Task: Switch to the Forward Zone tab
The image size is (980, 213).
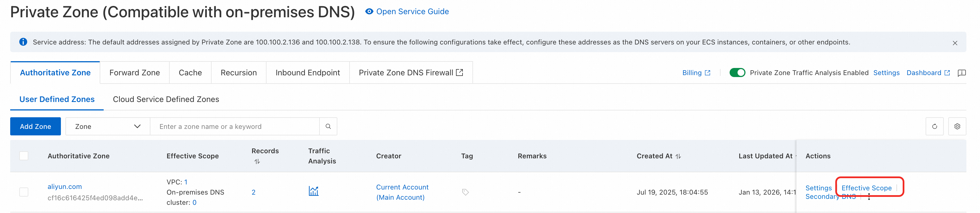Action: [134, 73]
